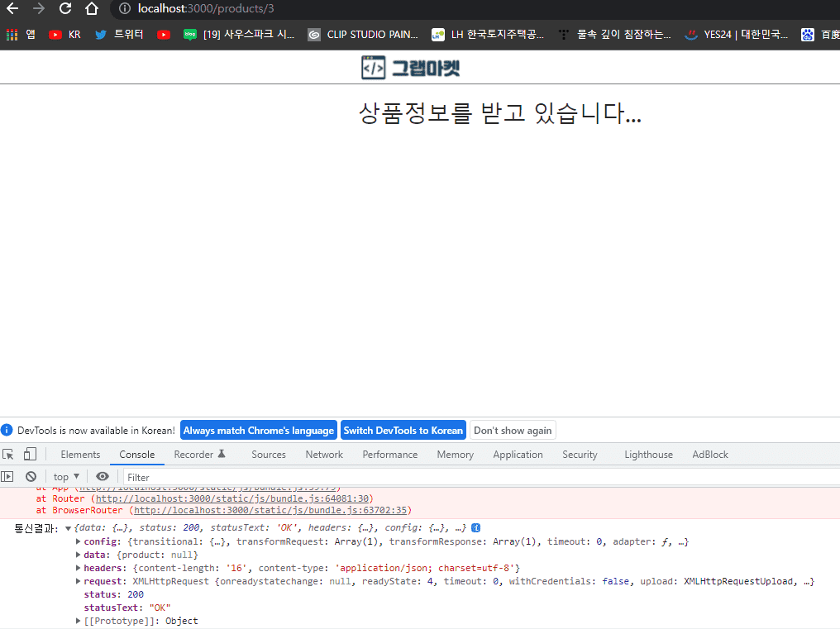
Task: Expand the request XMLHttpRequest property
Action: pyautogui.click(x=79, y=581)
